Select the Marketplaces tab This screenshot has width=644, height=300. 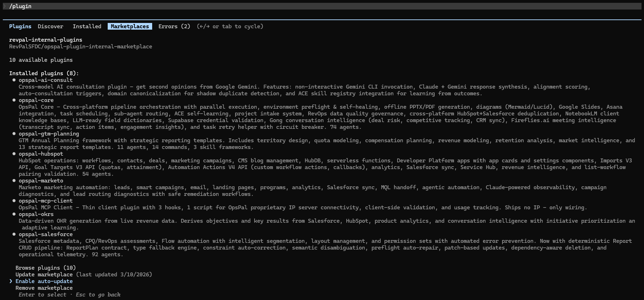click(x=130, y=26)
